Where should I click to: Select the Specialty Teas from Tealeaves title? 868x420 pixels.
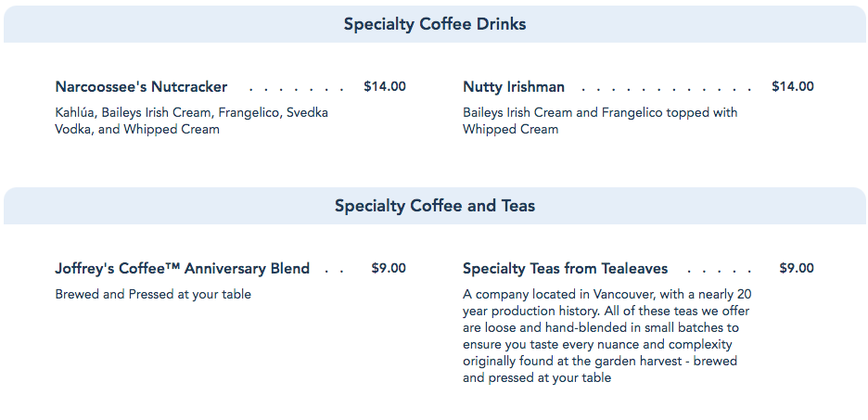(565, 269)
